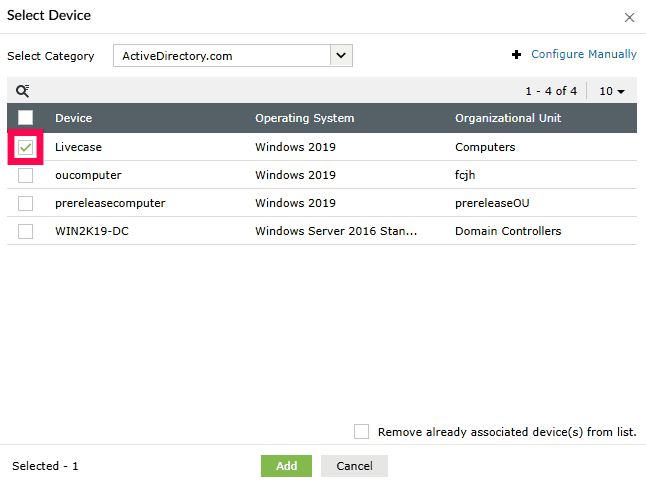646x485 pixels.
Task: Open the Select Category dropdown arrow
Action: click(341, 56)
